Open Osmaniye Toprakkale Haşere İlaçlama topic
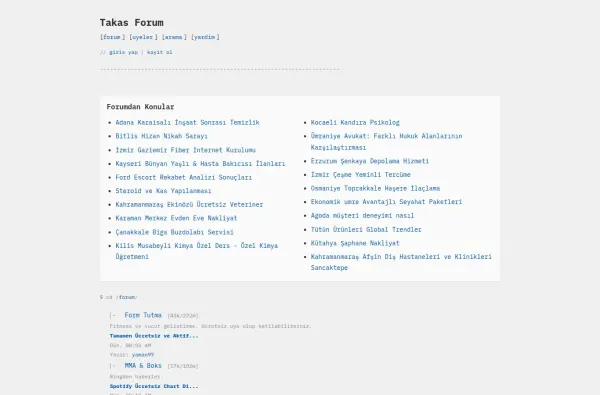600x395 pixels. (x=375, y=188)
